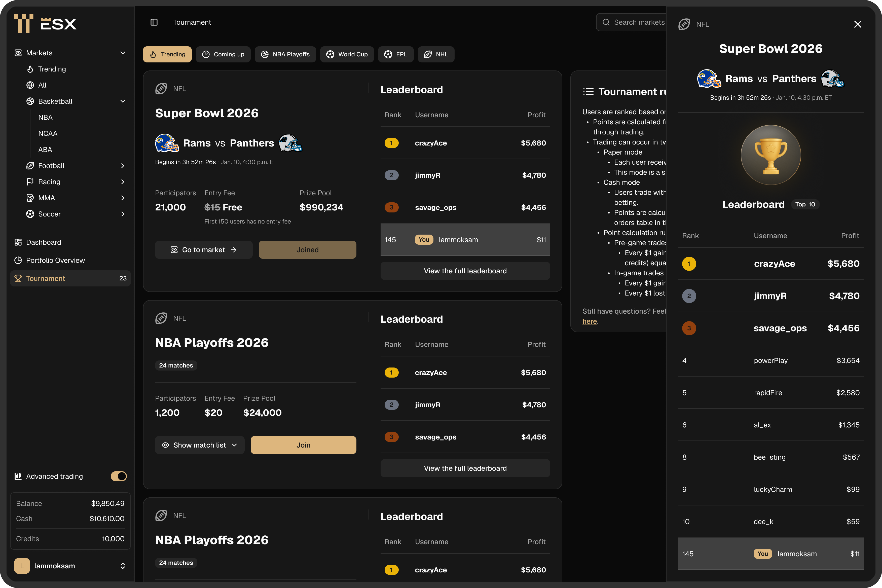Click the Rams helmet in Super Bowl card
This screenshot has height=588, width=882.
tap(167, 143)
